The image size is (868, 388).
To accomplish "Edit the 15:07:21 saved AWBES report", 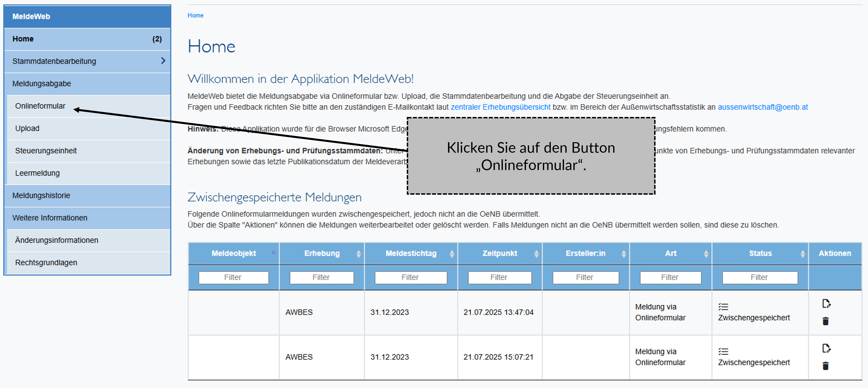I will [x=826, y=348].
